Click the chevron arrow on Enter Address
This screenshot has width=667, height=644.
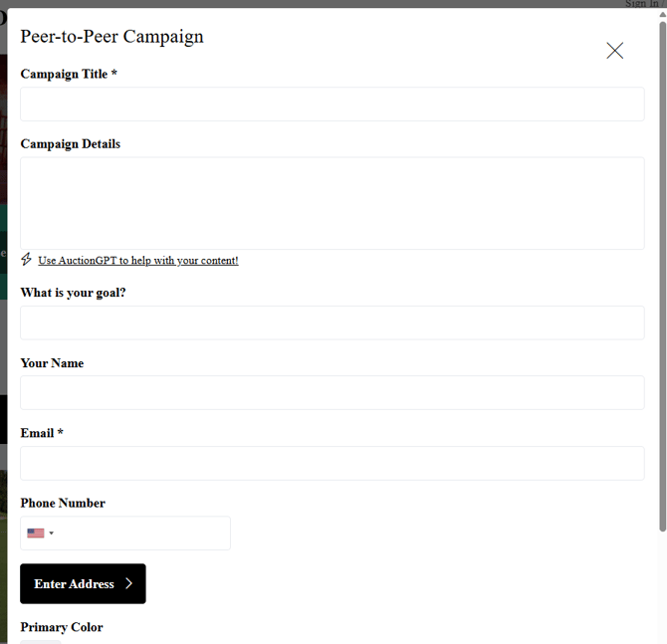(x=129, y=584)
